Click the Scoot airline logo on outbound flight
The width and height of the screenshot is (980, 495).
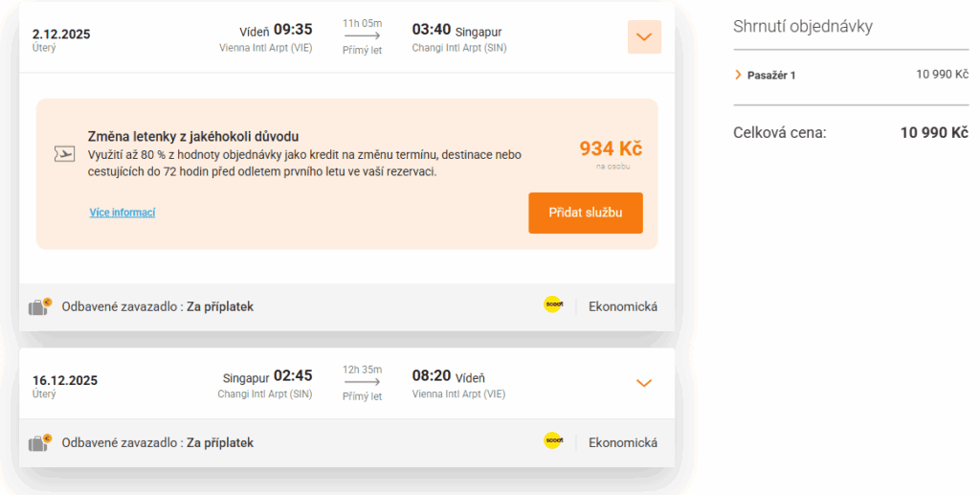(553, 305)
